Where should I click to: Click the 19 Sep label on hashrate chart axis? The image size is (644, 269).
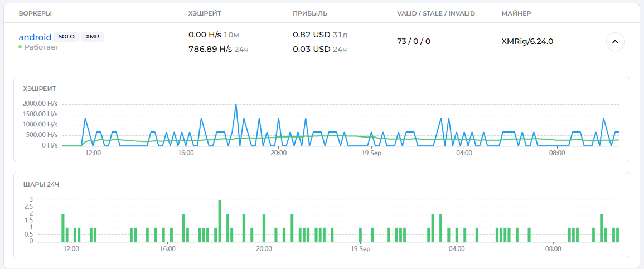tap(371, 153)
